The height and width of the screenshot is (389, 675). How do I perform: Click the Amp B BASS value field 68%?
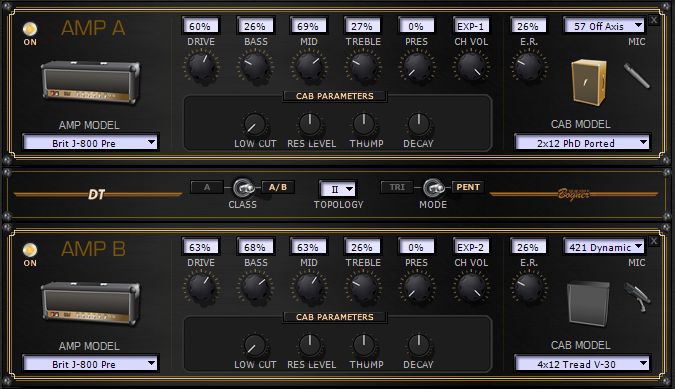click(x=255, y=247)
